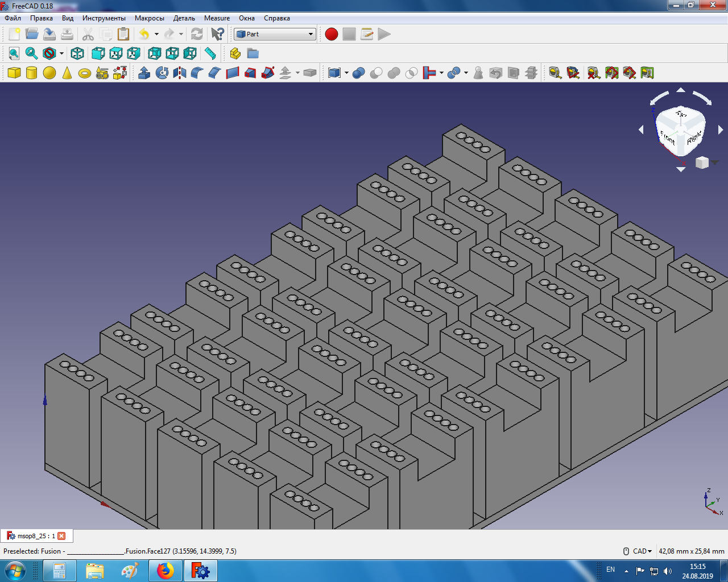The width and height of the screenshot is (728, 582).
Task: Click the navigation cube's right arrow
Action: [x=721, y=130]
